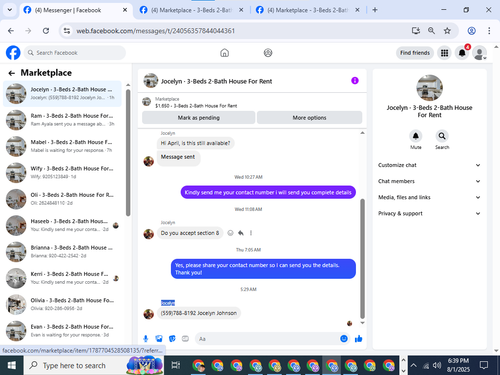Open Ram conversation in list
Viewport: 500px width, 375px height.
(62, 120)
